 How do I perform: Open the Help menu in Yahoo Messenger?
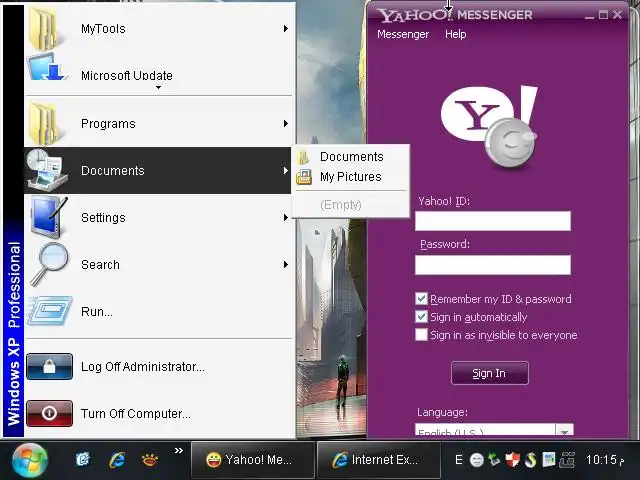coord(456,34)
